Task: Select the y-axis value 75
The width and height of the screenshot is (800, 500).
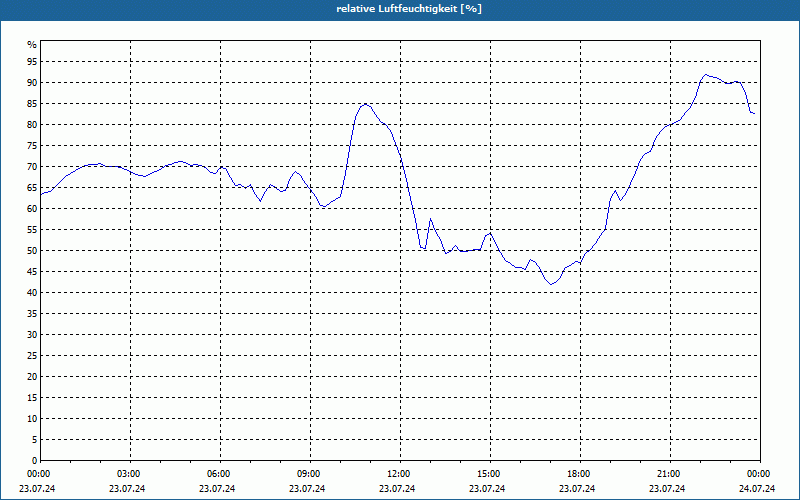Action: coord(32,146)
